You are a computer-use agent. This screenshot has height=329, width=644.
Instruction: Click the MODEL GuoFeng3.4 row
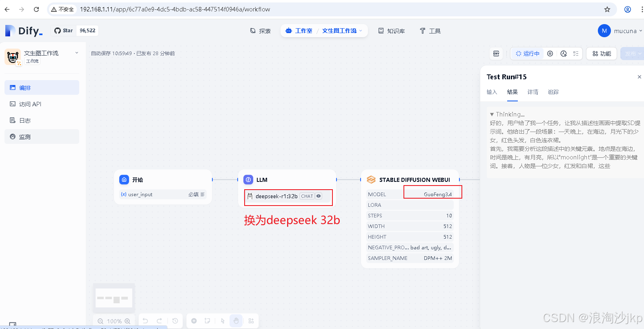click(410, 195)
